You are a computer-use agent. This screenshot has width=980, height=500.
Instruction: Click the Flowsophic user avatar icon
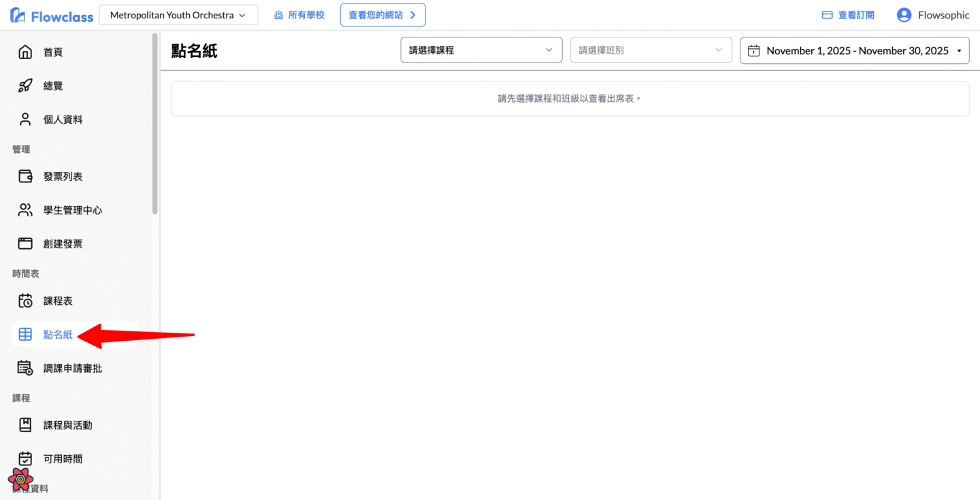point(904,15)
